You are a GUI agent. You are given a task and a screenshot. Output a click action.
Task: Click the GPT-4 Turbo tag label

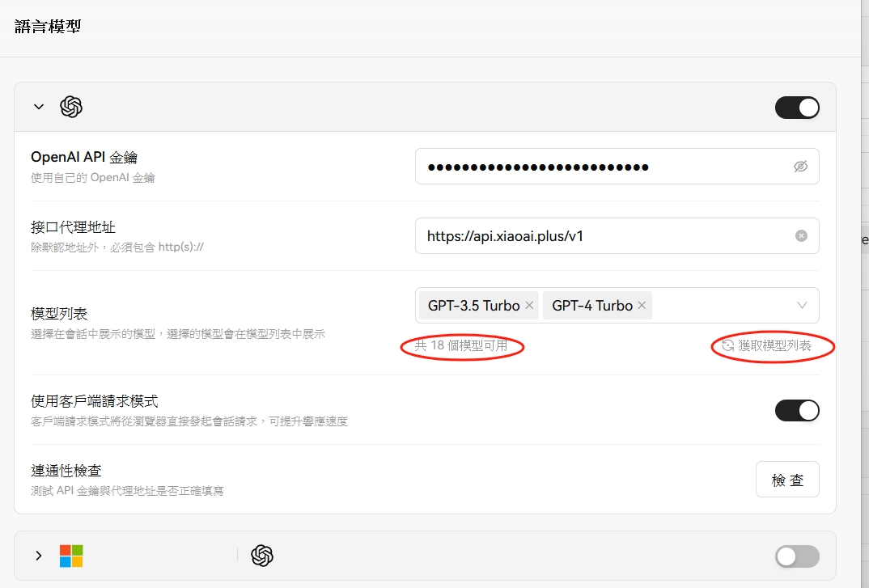[592, 306]
